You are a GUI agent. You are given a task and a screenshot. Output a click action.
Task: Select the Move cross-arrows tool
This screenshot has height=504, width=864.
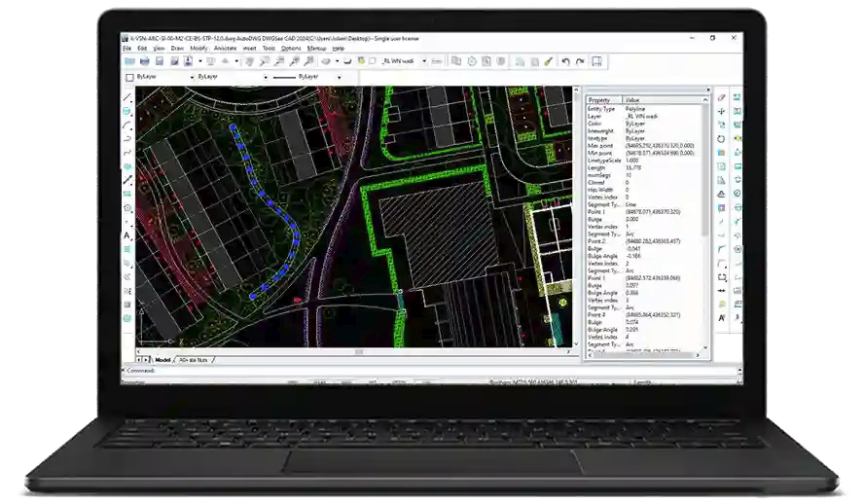pyautogui.click(x=721, y=111)
